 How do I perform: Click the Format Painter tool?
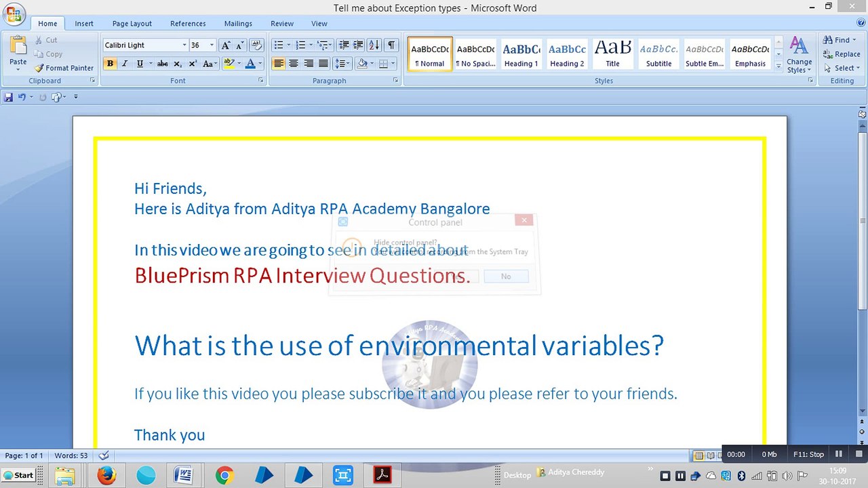click(64, 68)
